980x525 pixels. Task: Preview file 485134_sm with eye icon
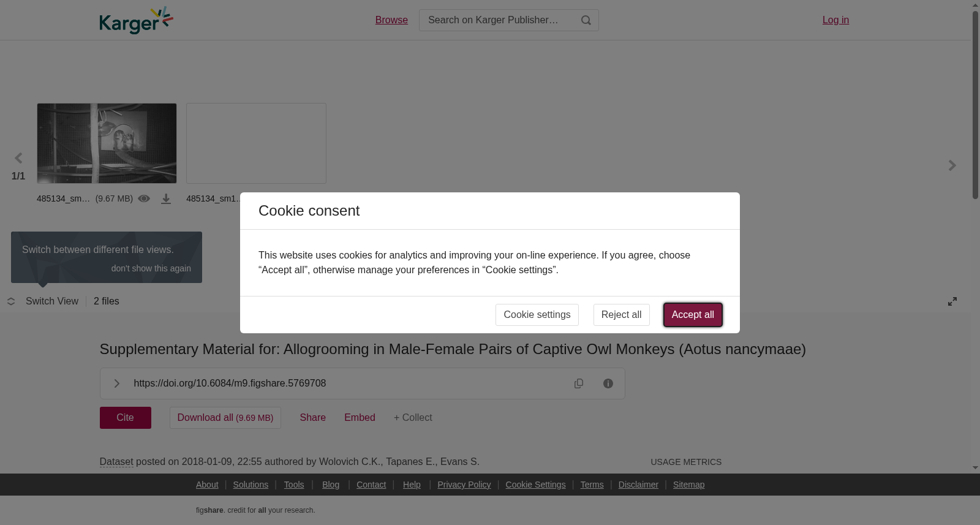click(x=144, y=198)
